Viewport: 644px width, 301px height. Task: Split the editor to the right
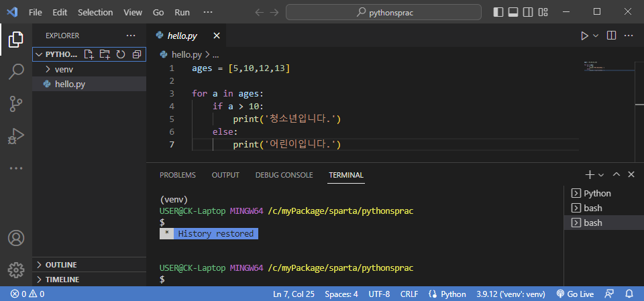point(611,36)
